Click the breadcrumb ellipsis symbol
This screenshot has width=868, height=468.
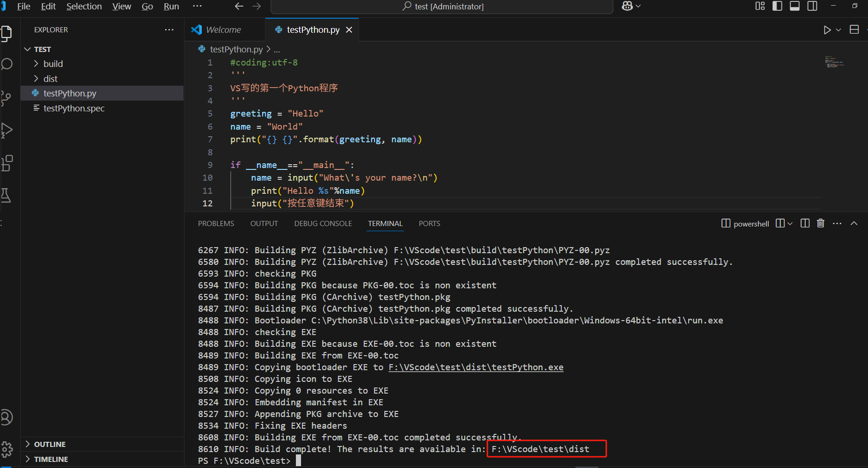point(277,50)
